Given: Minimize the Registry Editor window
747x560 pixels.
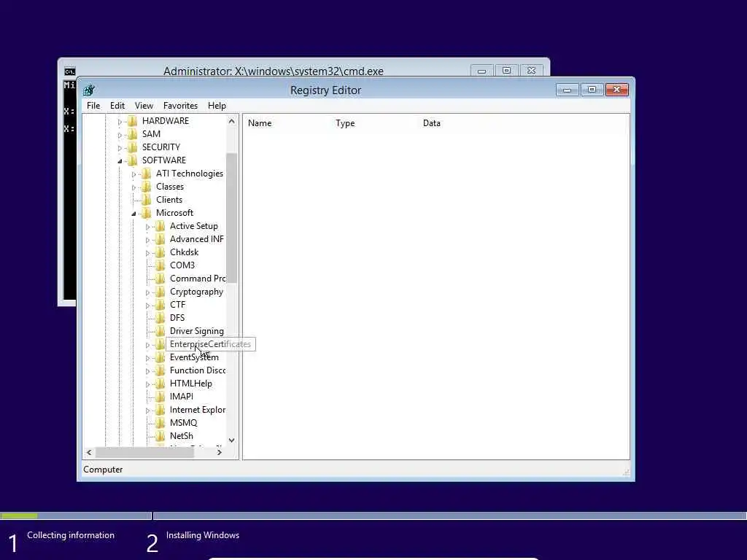Looking at the screenshot, I should coord(567,90).
